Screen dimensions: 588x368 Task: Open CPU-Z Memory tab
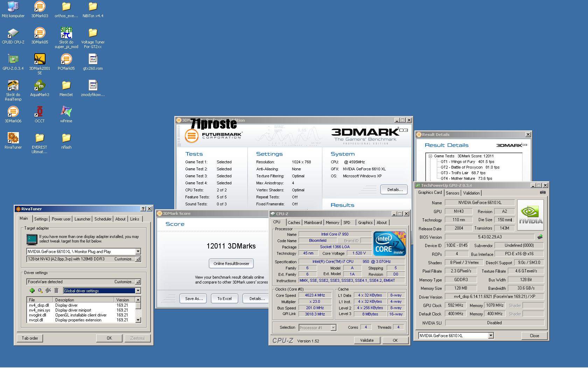tap(332, 223)
